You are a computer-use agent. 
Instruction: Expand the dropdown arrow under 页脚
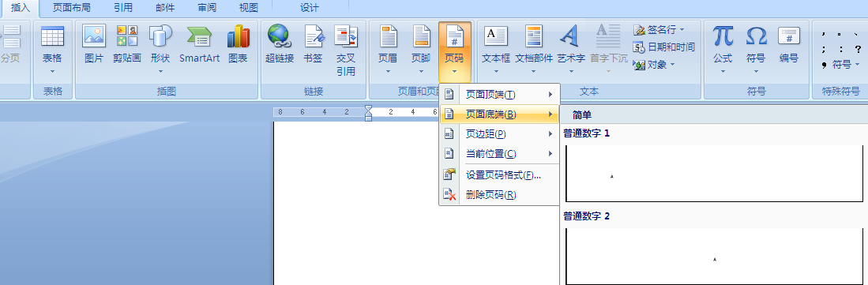[421, 71]
